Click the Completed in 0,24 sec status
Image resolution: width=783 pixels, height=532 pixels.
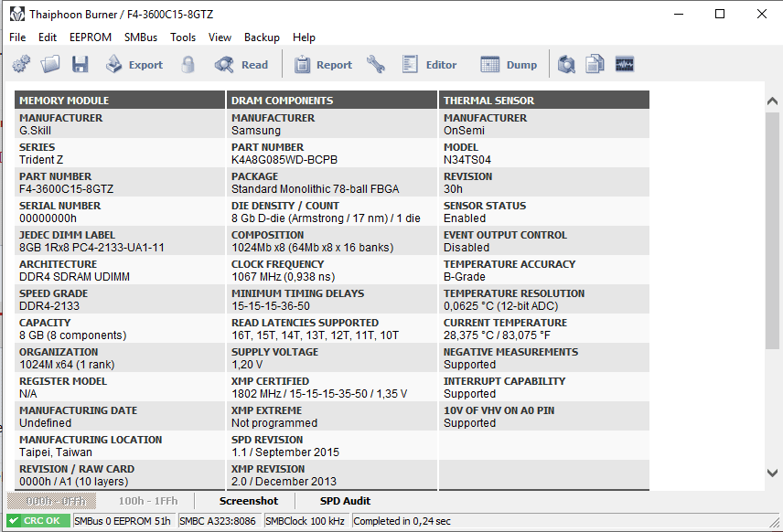[402, 521]
